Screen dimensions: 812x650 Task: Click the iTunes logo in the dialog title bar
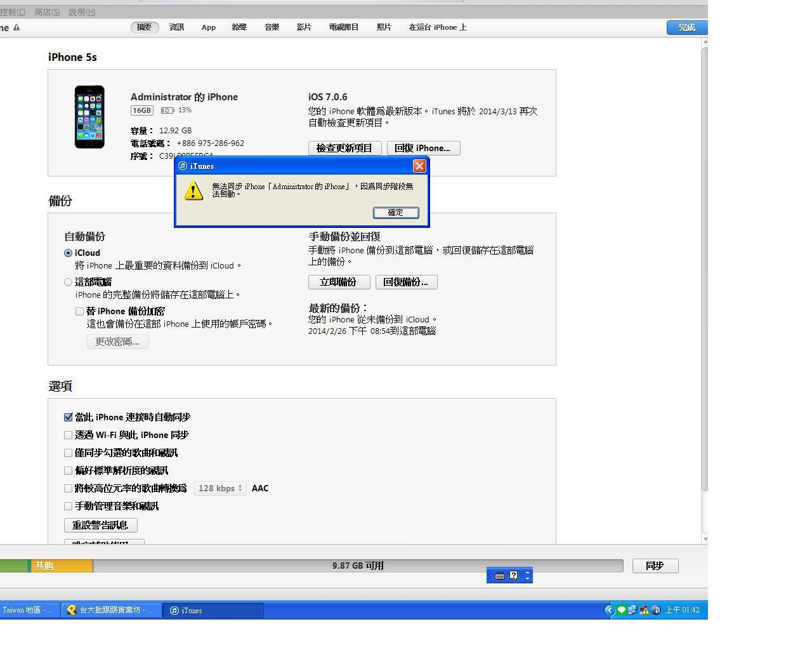[183, 166]
